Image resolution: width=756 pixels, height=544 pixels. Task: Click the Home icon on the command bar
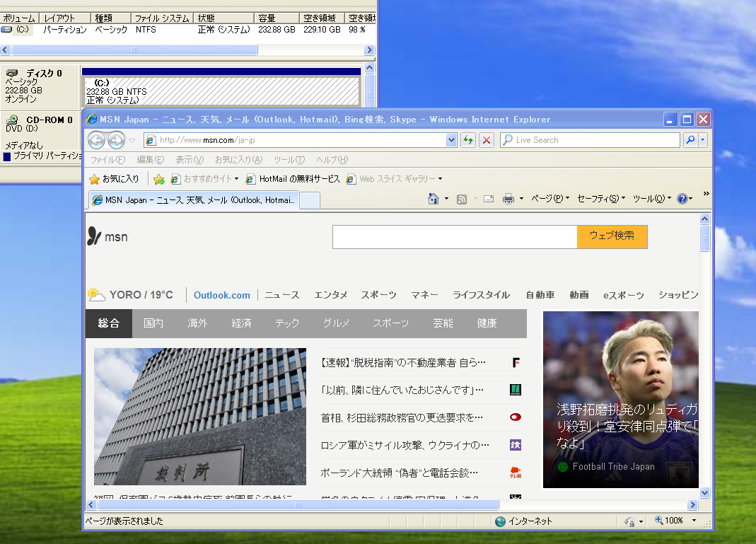434,199
